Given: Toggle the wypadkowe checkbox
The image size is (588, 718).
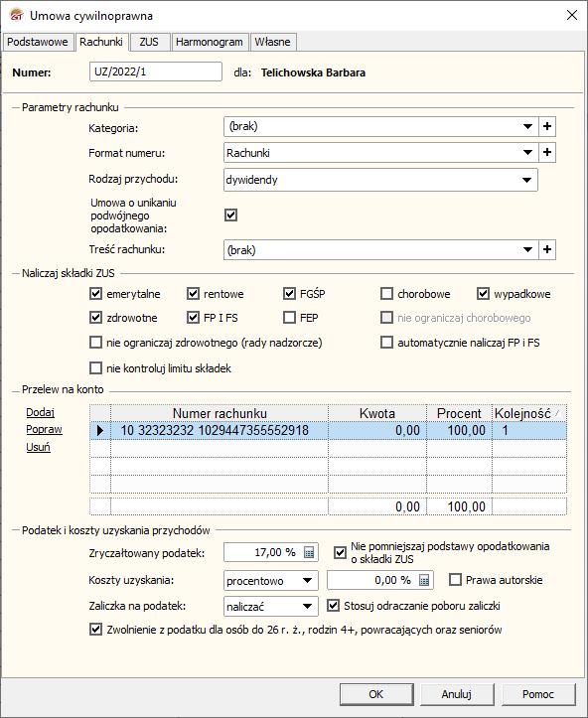Looking at the screenshot, I should pos(483,294).
